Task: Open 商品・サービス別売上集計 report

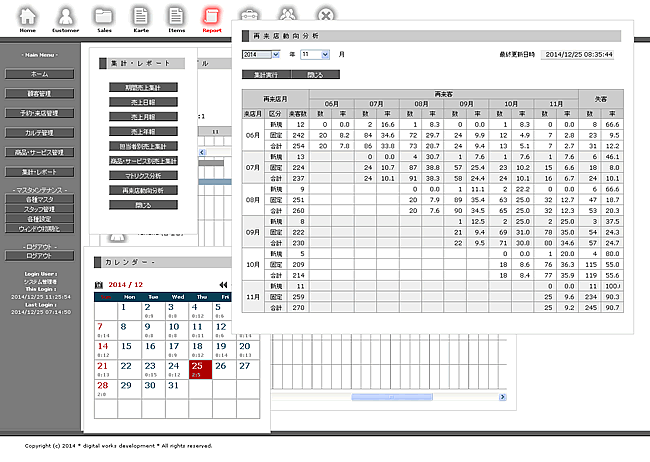Action: (143, 161)
